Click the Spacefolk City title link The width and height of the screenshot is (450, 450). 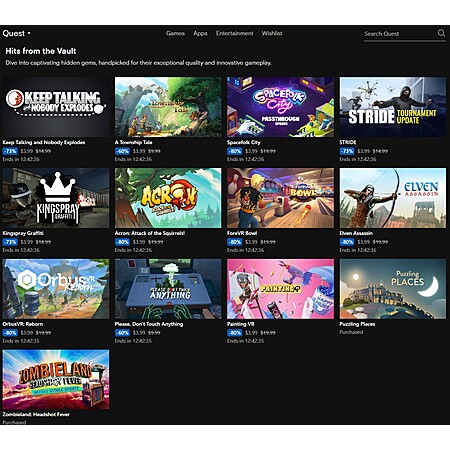coord(244,142)
